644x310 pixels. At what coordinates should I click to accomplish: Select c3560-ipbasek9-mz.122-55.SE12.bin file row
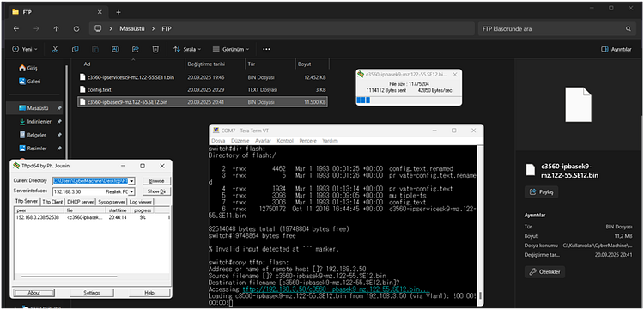click(203, 102)
